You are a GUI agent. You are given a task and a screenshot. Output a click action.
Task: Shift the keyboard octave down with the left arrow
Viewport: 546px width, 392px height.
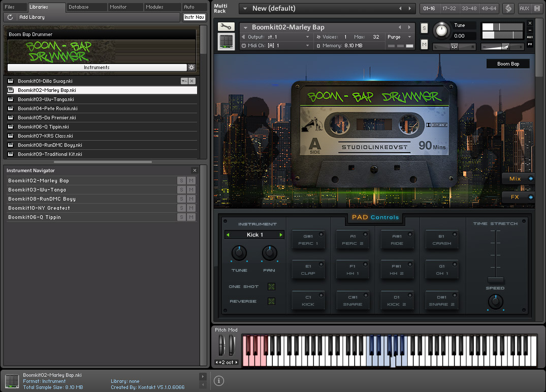tap(216, 363)
